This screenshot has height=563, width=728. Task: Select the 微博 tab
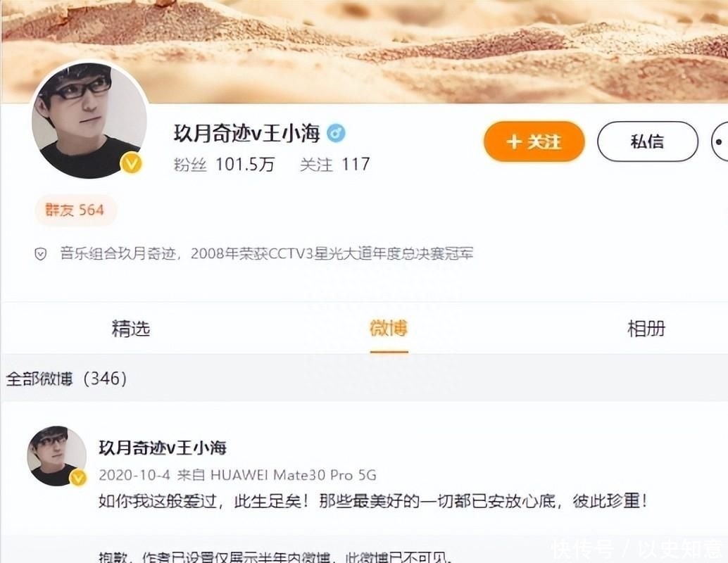click(389, 329)
